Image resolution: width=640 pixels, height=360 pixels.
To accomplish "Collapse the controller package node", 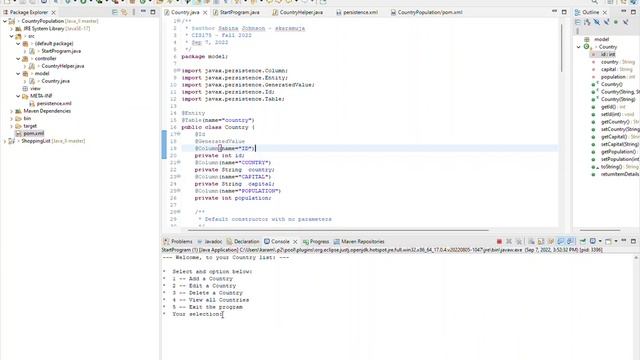I will point(18,59).
